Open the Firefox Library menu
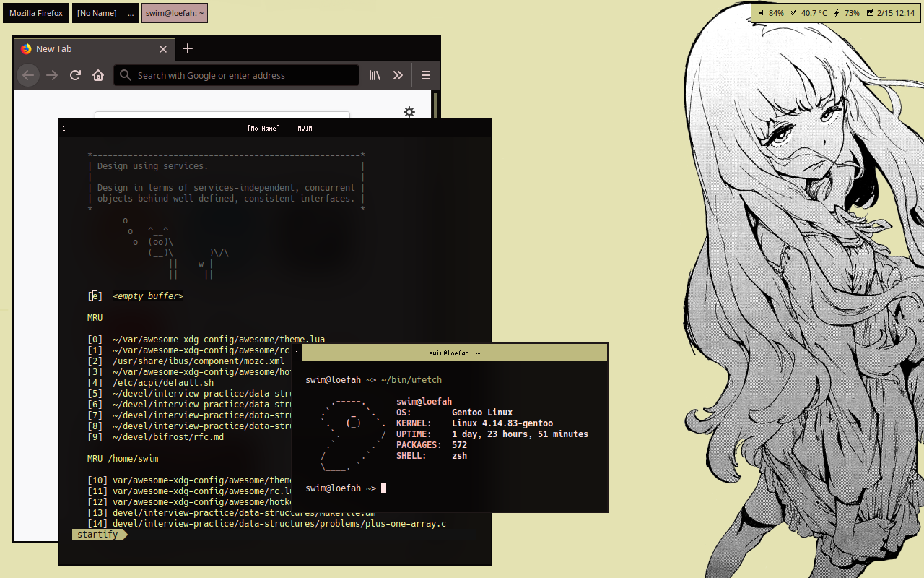Viewport: 924px width, 578px height. (375, 75)
